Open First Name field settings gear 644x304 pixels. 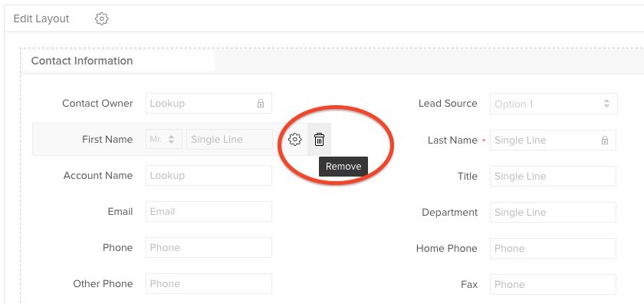click(x=295, y=140)
